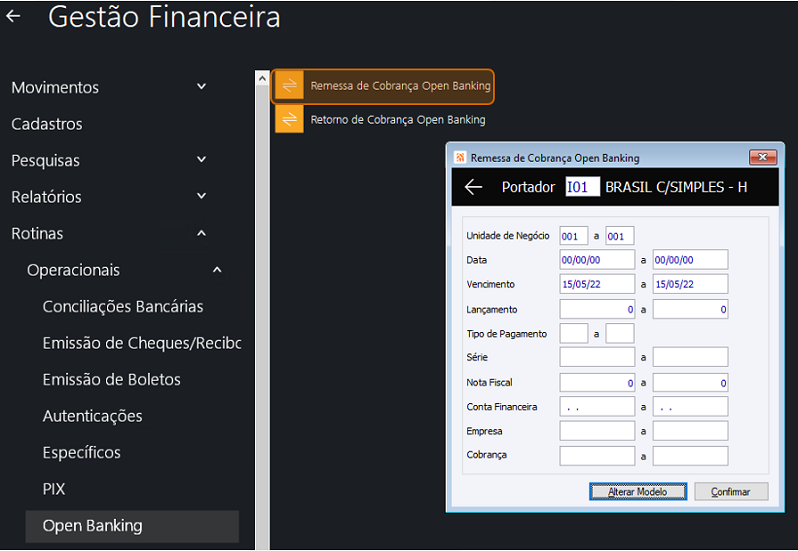Collapse the Rotinas menu chevron
Image resolution: width=798 pixels, height=551 pixels.
(202, 233)
